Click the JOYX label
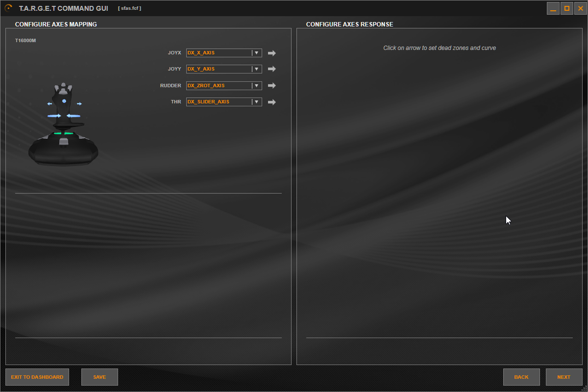588x392 pixels. 174,53
